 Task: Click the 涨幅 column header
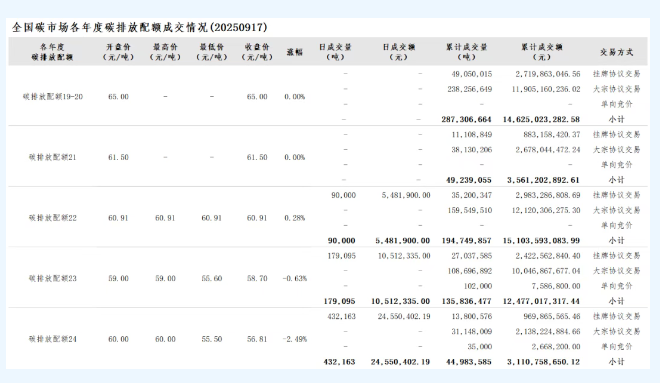tap(295, 52)
